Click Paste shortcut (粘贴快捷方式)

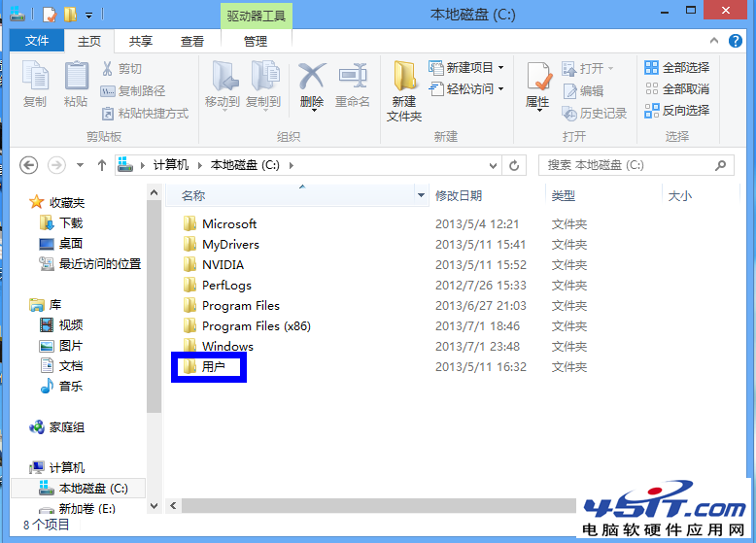click(x=145, y=114)
